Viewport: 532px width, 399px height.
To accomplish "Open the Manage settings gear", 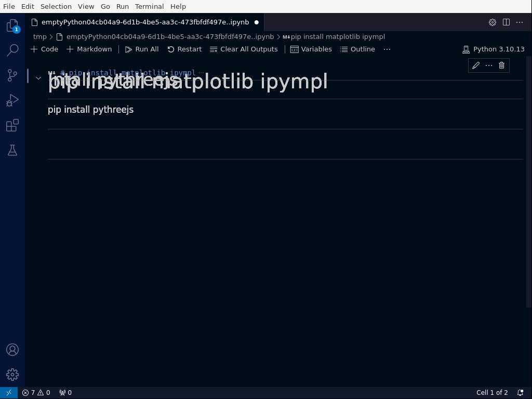I will coord(11,374).
